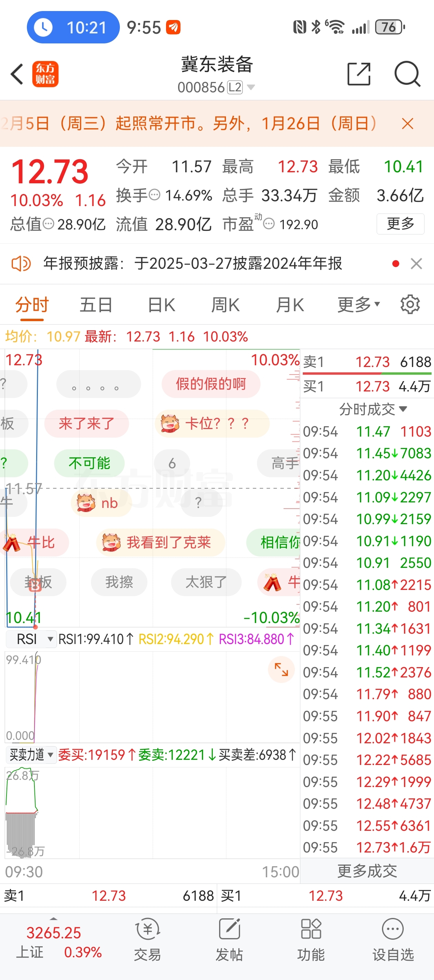Tap the share/export icon
This screenshot has height=980, width=434.
(x=359, y=74)
